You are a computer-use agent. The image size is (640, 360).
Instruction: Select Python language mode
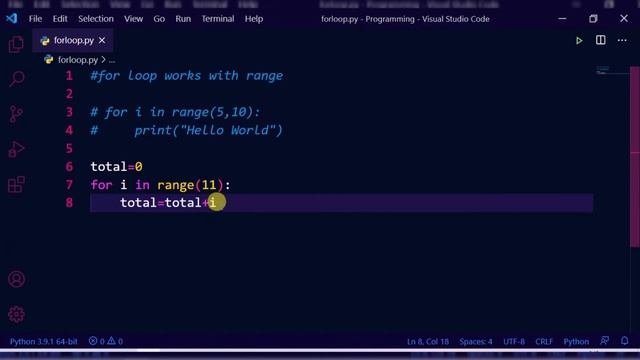click(x=576, y=341)
